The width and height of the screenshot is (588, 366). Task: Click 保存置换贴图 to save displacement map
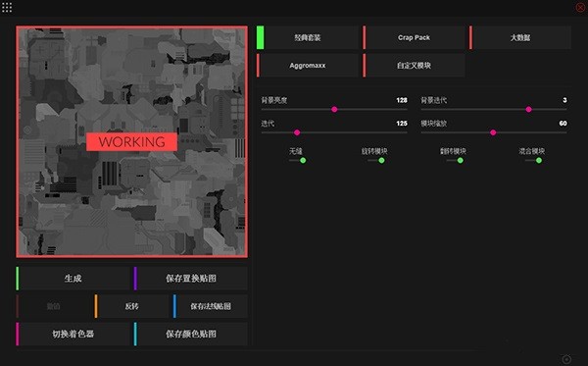[190, 279]
